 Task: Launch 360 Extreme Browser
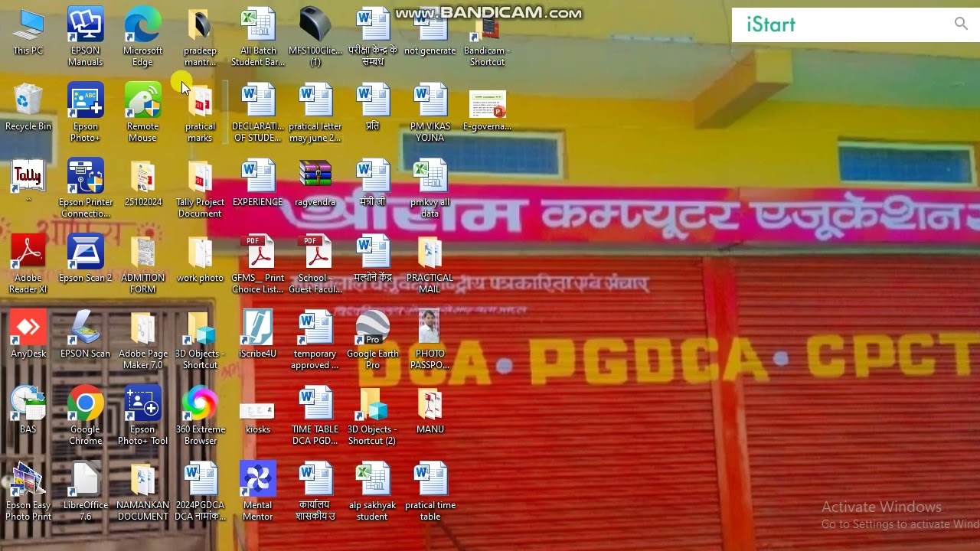tap(200, 416)
